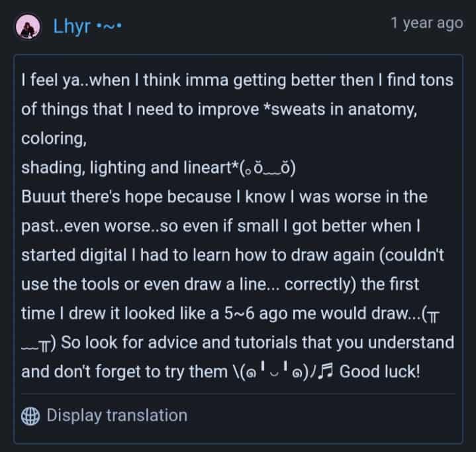
Task: Click 'past..even worse' text line
Action: 90,226
